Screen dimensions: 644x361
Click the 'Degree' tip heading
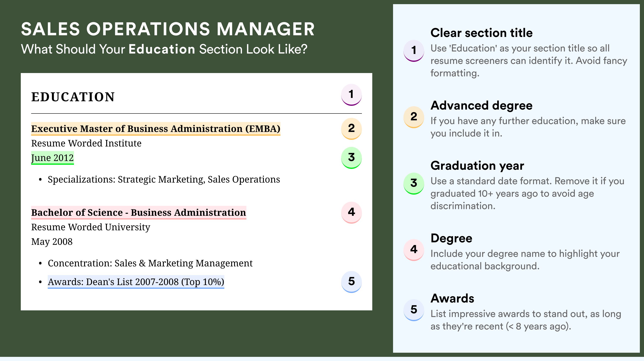tap(451, 238)
